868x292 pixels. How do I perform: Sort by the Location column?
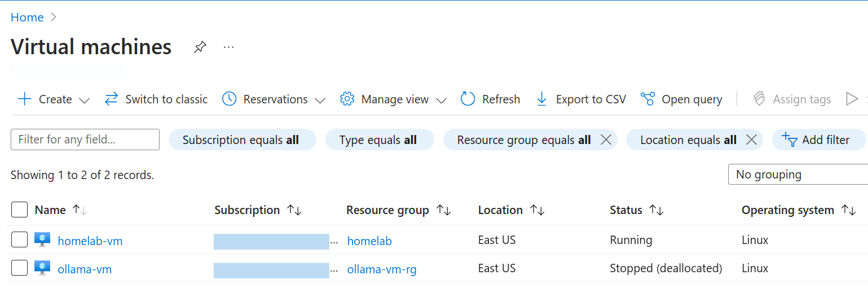[x=511, y=210]
